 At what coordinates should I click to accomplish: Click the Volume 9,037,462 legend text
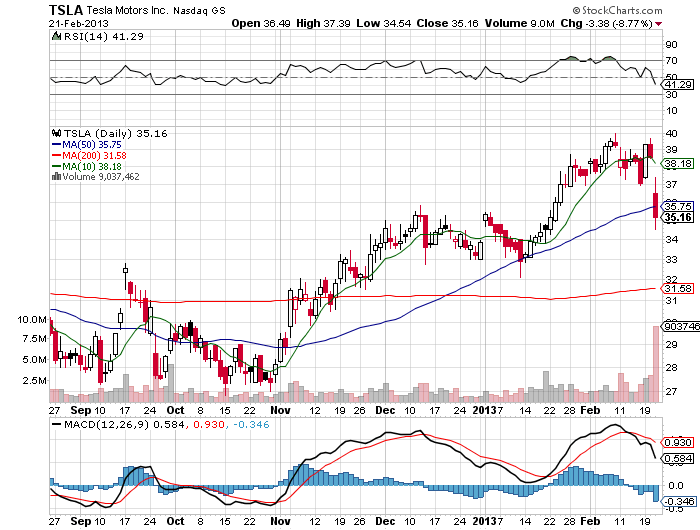(x=100, y=176)
